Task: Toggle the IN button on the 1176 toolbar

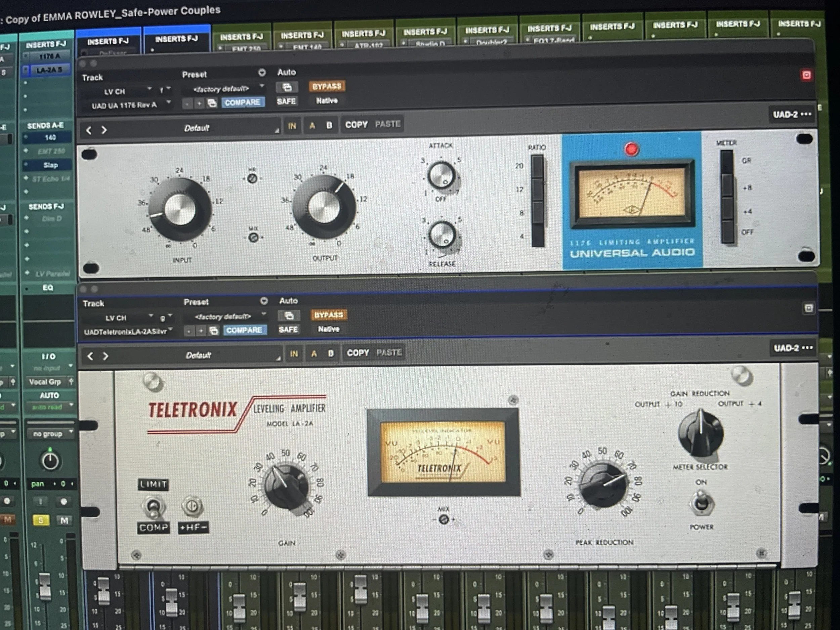Action: (x=292, y=126)
